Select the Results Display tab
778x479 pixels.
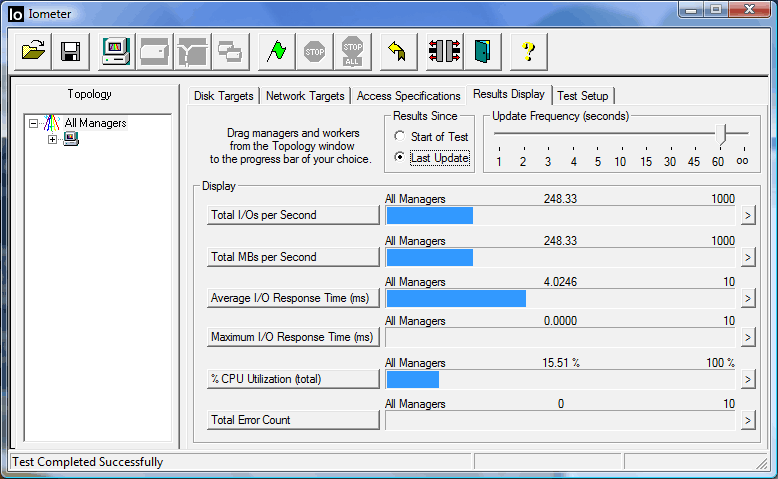click(x=509, y=94)
